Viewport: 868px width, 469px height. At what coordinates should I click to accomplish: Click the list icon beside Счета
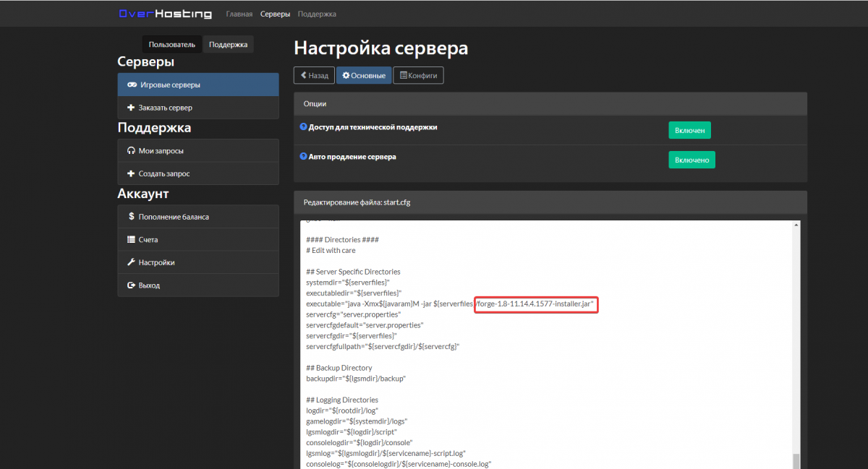pyautogui.click(x=131, y=239)
